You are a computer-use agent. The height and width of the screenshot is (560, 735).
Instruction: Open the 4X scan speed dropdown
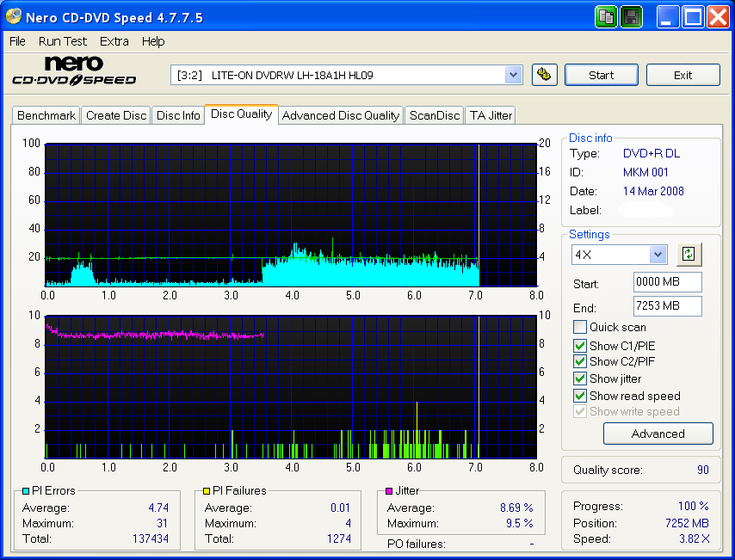(619, 254)
